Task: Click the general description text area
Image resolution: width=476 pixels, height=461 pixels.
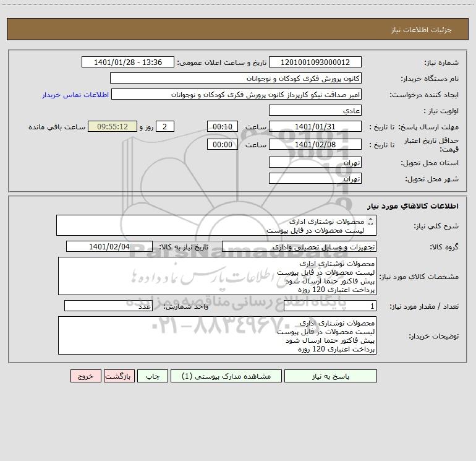Action: tap(216, 225)
